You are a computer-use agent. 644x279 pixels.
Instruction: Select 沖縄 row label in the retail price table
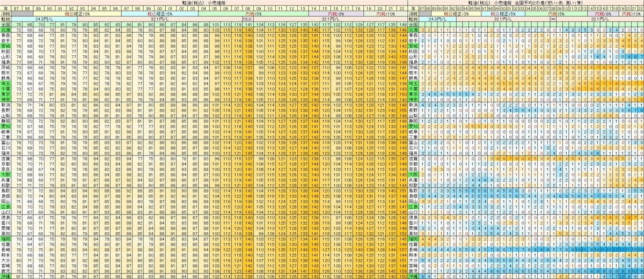coord(6,275)
